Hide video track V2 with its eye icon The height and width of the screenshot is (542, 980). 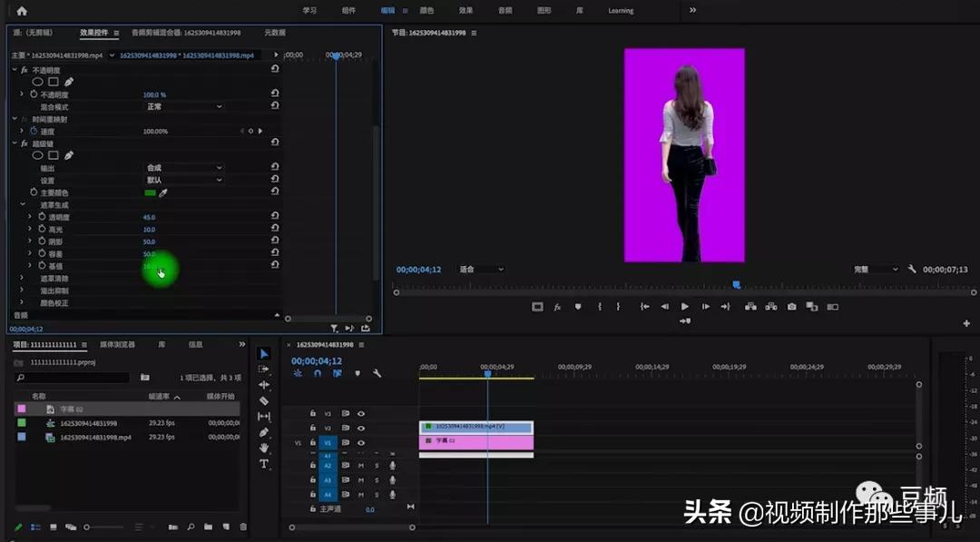(x=359, y=427)
